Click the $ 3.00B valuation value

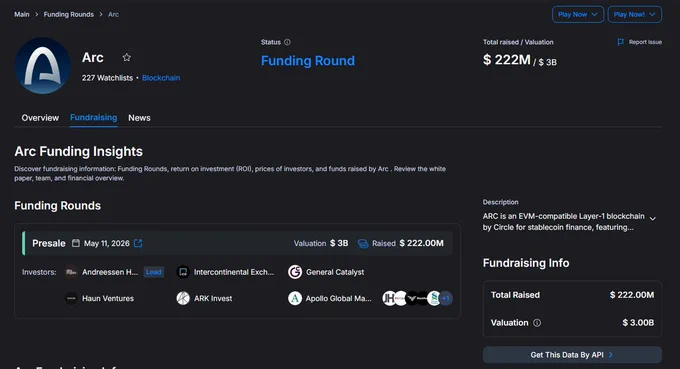638,323
